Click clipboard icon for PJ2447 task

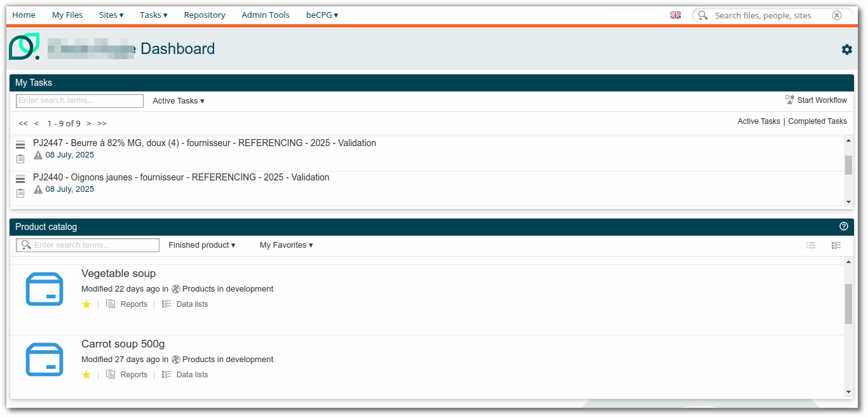click(20, 159)
